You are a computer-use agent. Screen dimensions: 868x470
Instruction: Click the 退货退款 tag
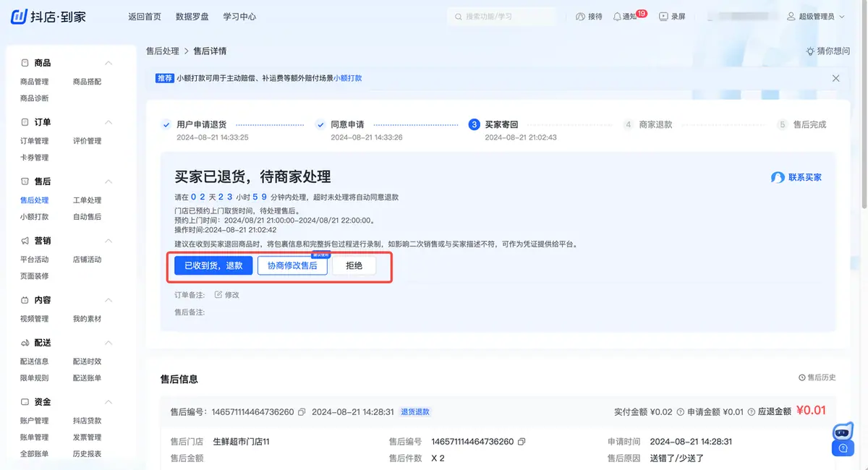416,412
